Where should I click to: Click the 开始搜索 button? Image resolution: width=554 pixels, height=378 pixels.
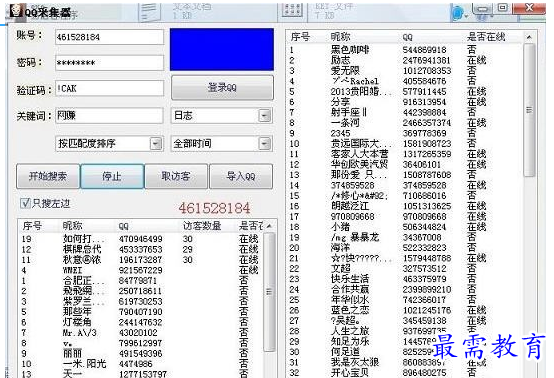click(48, 176)
